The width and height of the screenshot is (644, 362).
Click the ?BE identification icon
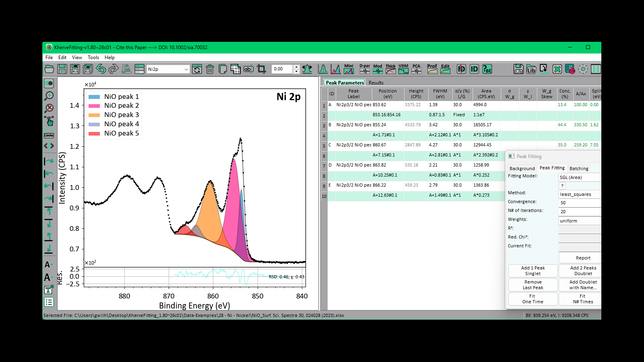[x=487, y=69]
